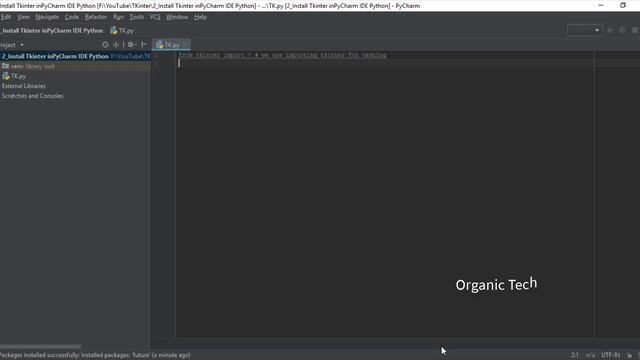The height and width of the screenshot is (360, 640).
Task: Click the Debug button in toolbar
Action: [x=622, y=30]
